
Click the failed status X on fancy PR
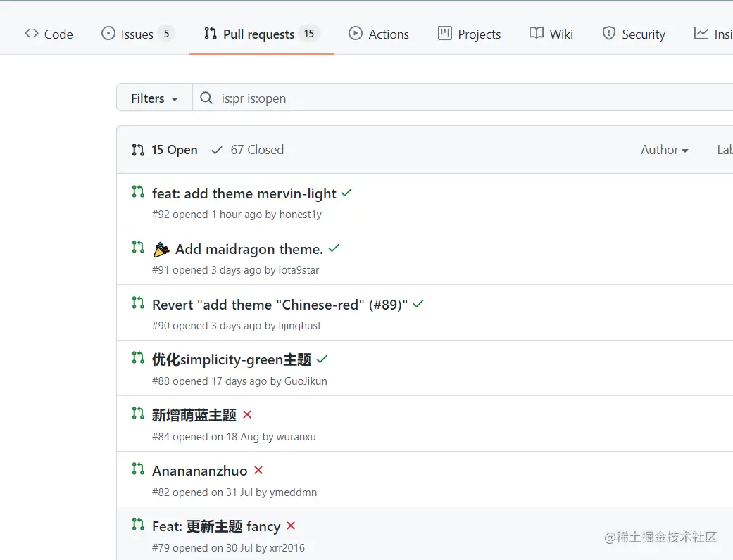[x=291, y=526]
